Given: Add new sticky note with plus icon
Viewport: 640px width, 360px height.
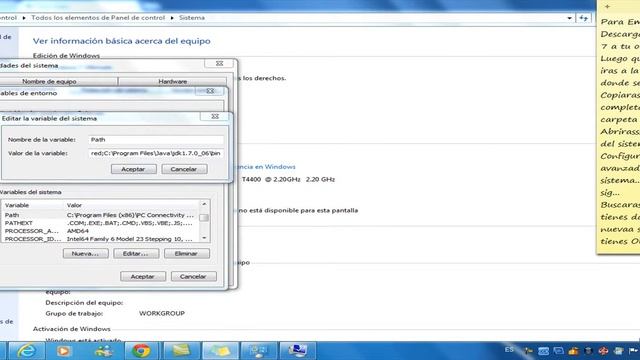Looking at the screenshot, I should [x=607, y=7].
